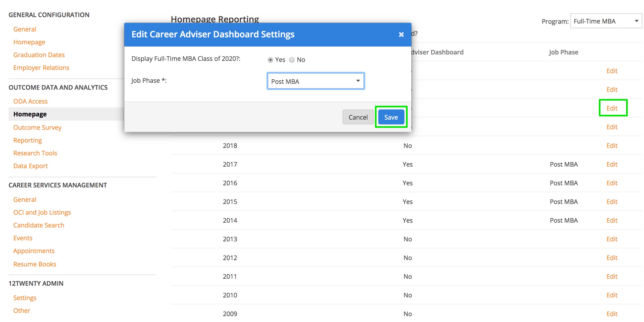Select the No radio button
The height and width of the screenshot is (322, 644).
(292, 60)
